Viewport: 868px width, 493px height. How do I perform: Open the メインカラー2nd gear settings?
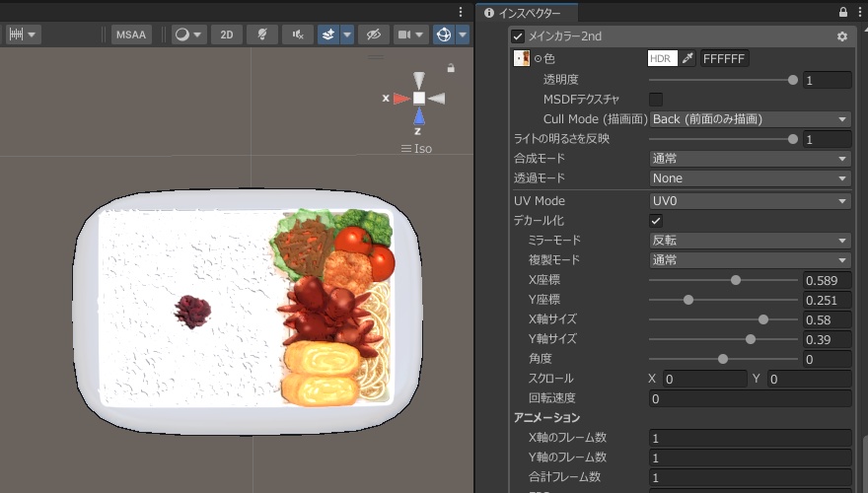pyautogui.click(x=842, y=36)
